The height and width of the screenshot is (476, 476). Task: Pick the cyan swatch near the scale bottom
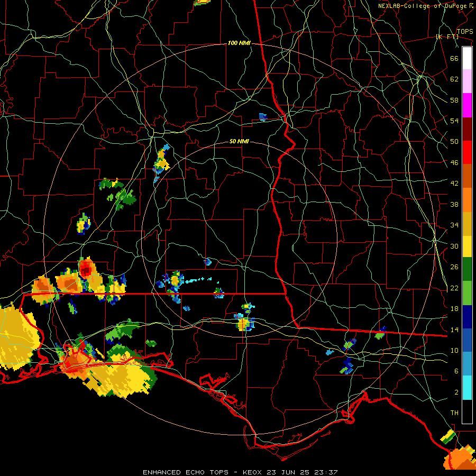(467, 388)
